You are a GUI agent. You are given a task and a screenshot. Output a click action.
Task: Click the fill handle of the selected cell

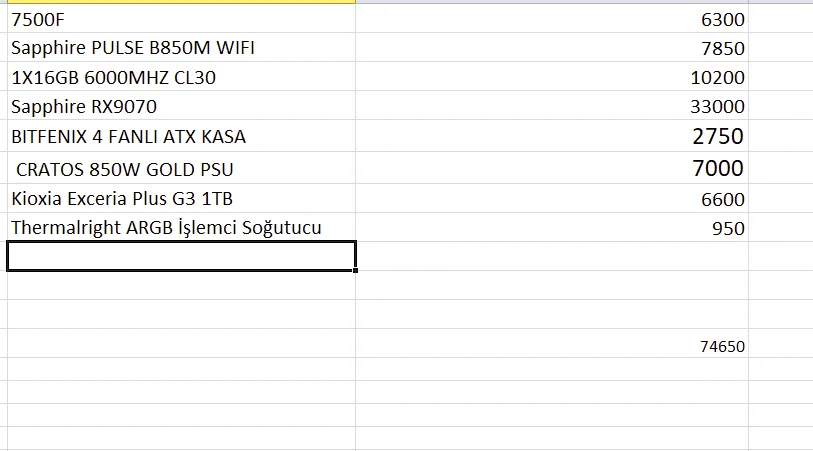click(x=355, y=270)
